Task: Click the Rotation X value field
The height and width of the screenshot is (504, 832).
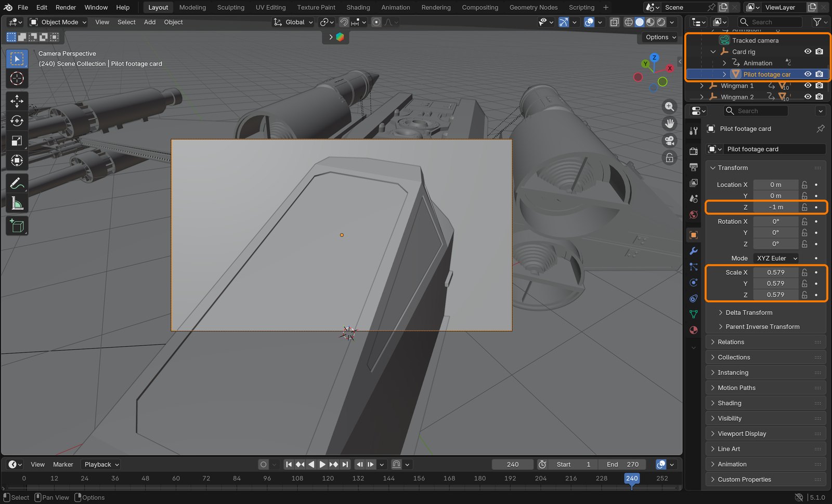Action: tap(776, 221)
